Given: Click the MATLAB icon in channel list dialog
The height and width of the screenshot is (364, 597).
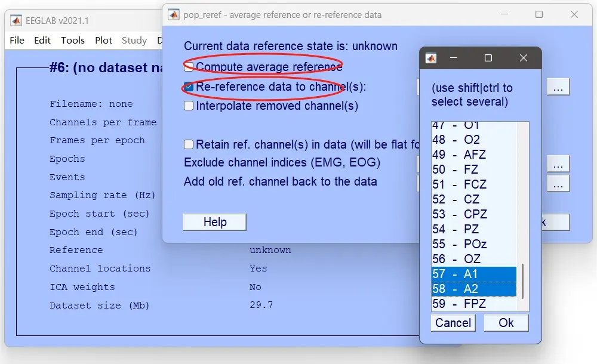Looking at the screenshot, I should (431, 58).
